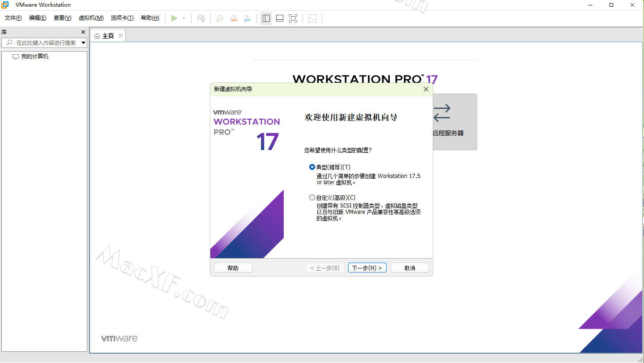Close the 库 library panel
The image size is (644, 363).
[83, 32]
